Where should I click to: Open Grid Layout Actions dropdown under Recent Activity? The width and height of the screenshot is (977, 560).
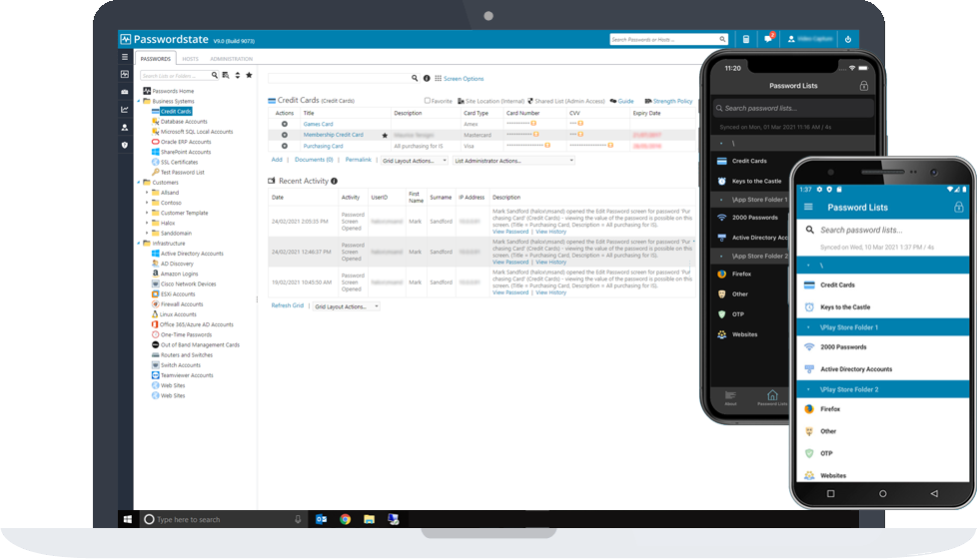pyautogui.click(x=347, y=306)
